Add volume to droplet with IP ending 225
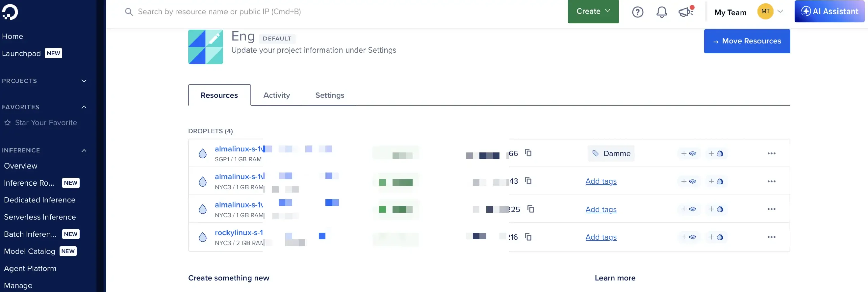This screenshot has width=868, height=292. pos(689,209)
